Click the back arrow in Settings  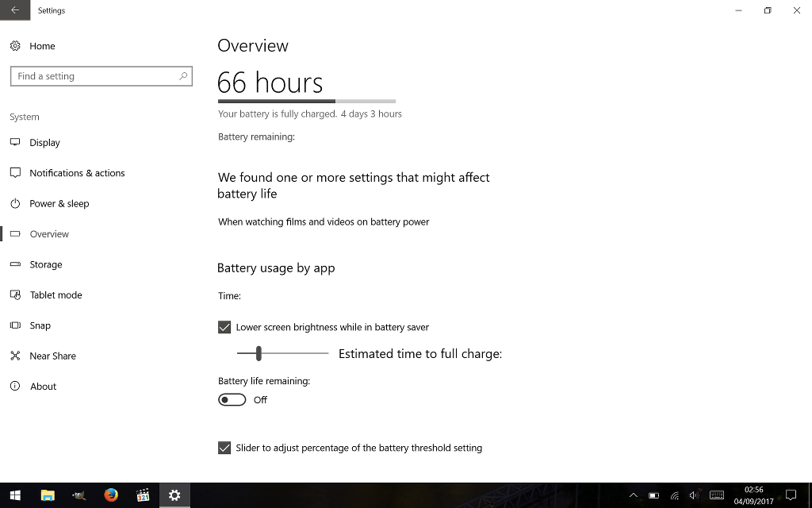(x=15, y=10)
